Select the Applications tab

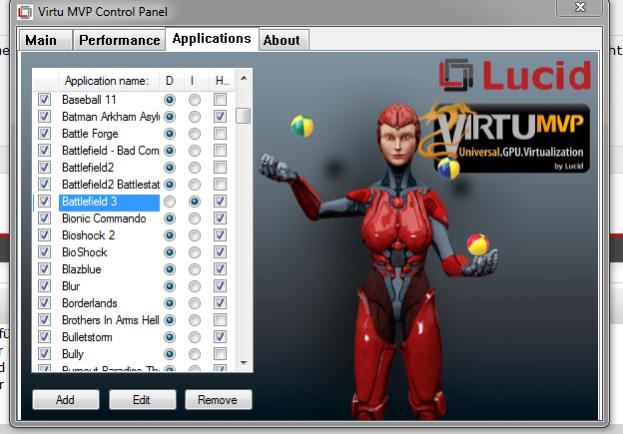click(x=212, y=39)
